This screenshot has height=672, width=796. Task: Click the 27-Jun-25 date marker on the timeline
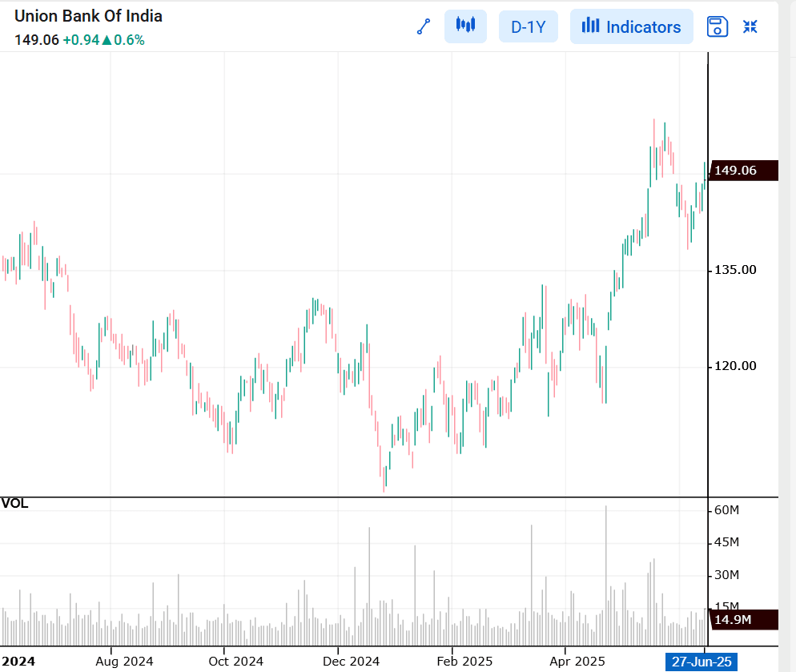point(702,662)
